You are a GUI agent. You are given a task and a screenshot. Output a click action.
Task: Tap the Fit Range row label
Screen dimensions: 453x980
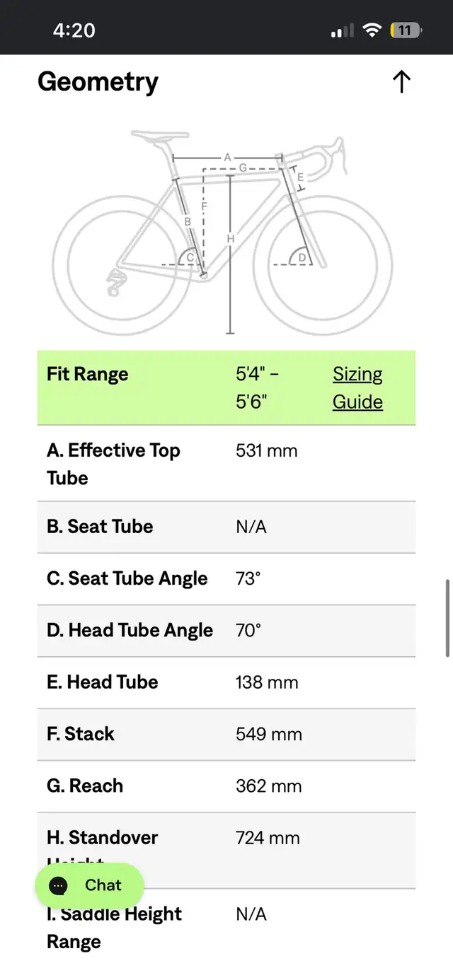(x=88, y=374)
